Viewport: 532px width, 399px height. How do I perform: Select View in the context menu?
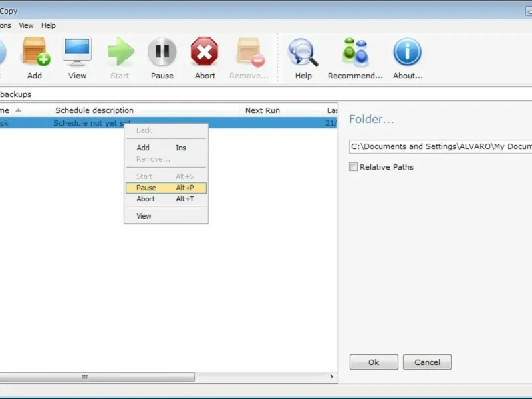point(166,216)
